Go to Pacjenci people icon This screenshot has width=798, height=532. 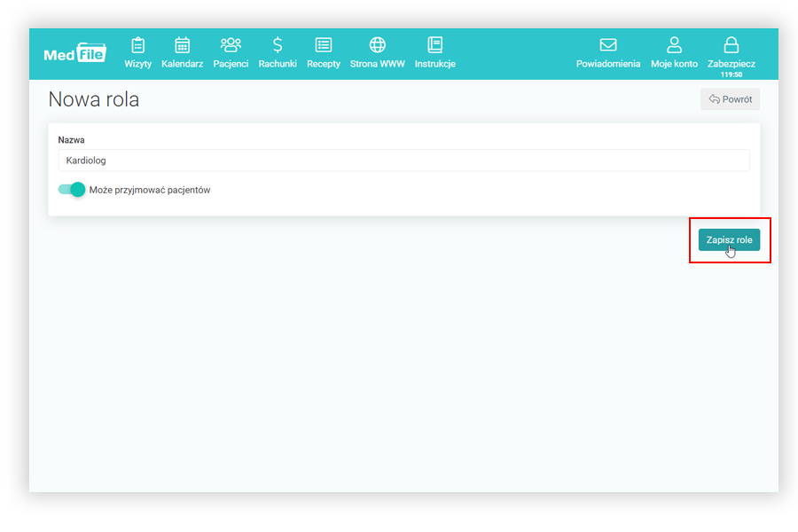pos(231,45)
